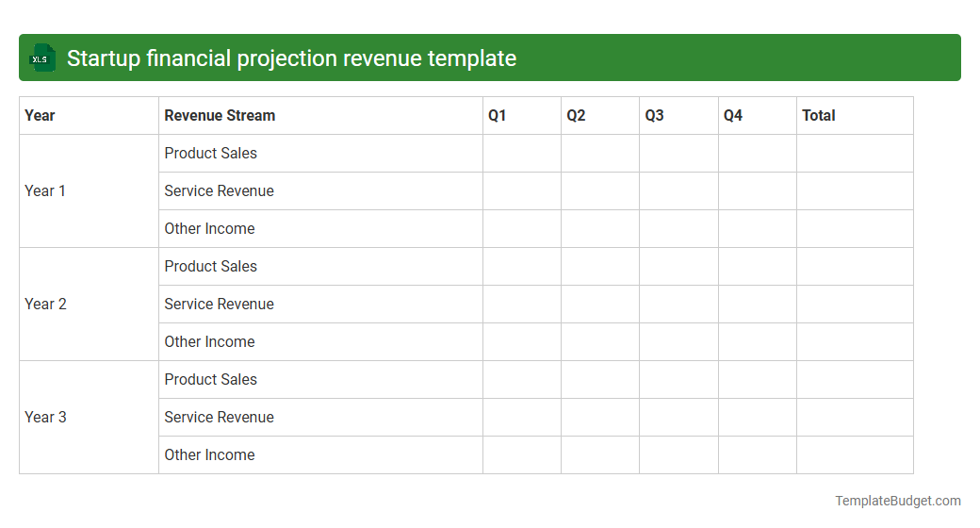This screenshot has width=980, height=528.
Task: Click the Total cell for Year 3 Service Revenue
Action: point(855,418)
